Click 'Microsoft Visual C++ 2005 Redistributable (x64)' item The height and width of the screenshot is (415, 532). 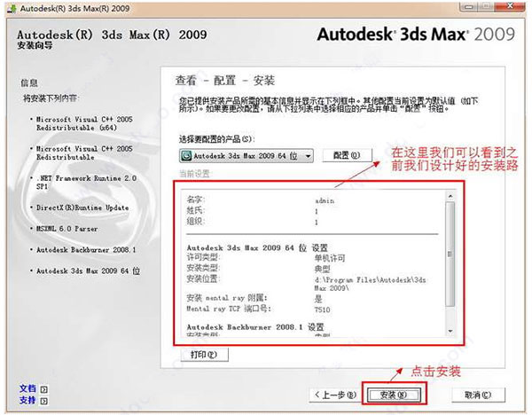84,123
